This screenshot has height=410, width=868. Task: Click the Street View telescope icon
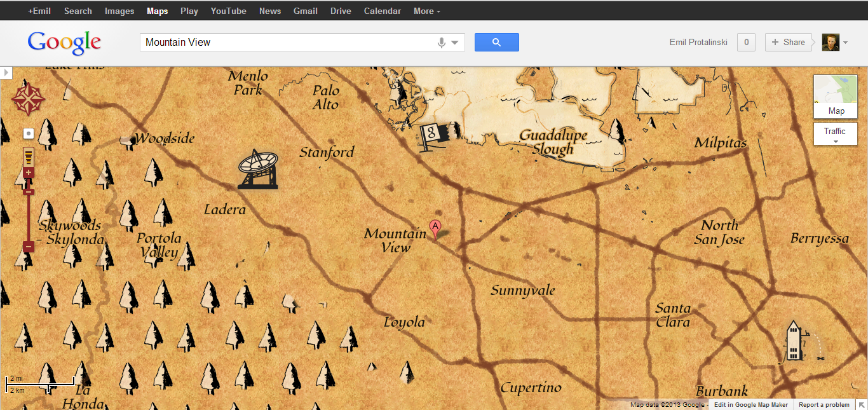click(x=29, y=156)
